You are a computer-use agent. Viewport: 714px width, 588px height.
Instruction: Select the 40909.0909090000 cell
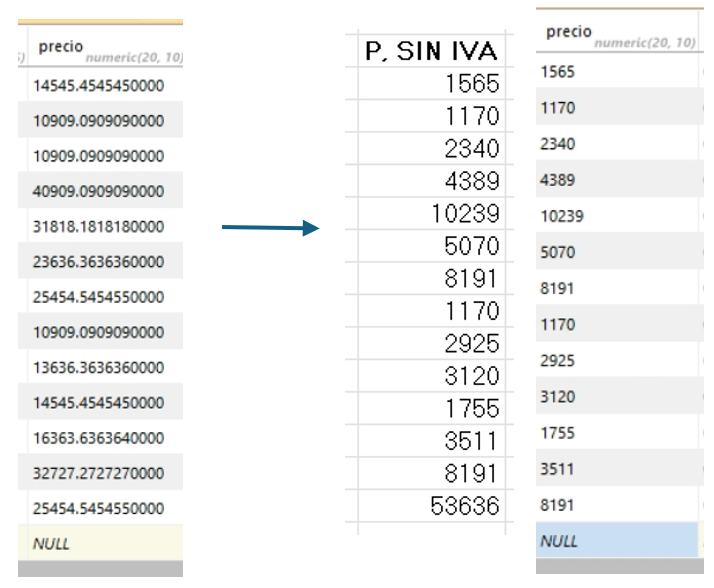click(99, 191)
